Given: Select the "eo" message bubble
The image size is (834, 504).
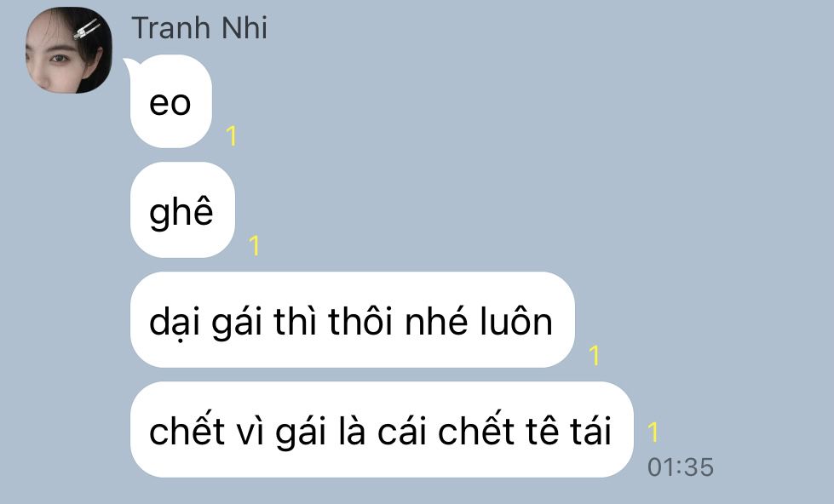Looking at the screenshot, I should coord(170,101).
